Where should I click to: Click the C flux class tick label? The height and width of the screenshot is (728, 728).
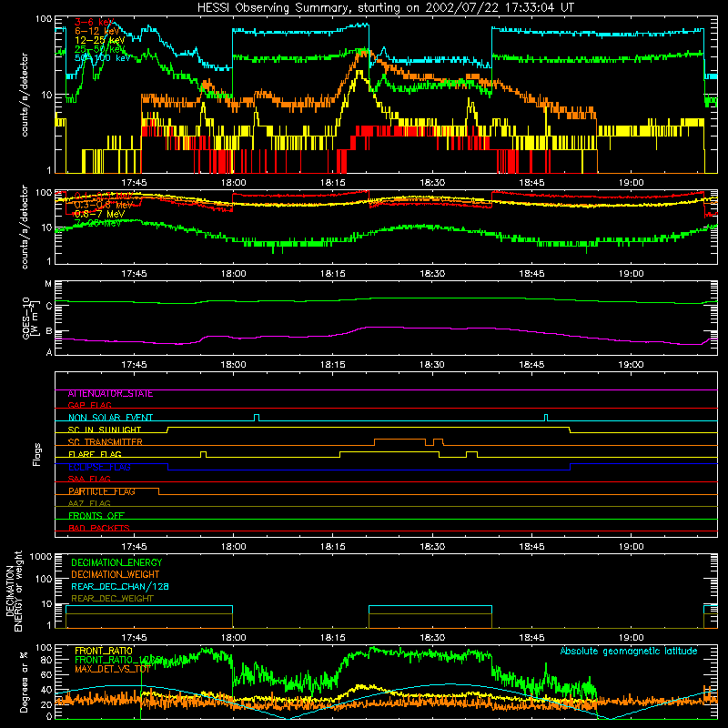point(48,306)
